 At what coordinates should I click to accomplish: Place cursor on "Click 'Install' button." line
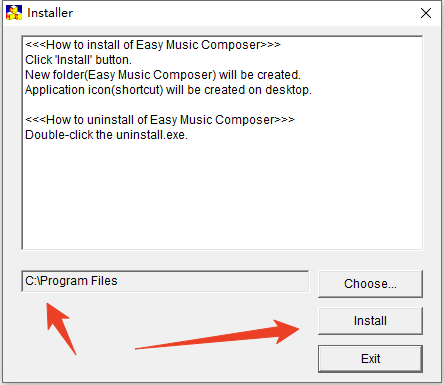click(x=79, y=60)
